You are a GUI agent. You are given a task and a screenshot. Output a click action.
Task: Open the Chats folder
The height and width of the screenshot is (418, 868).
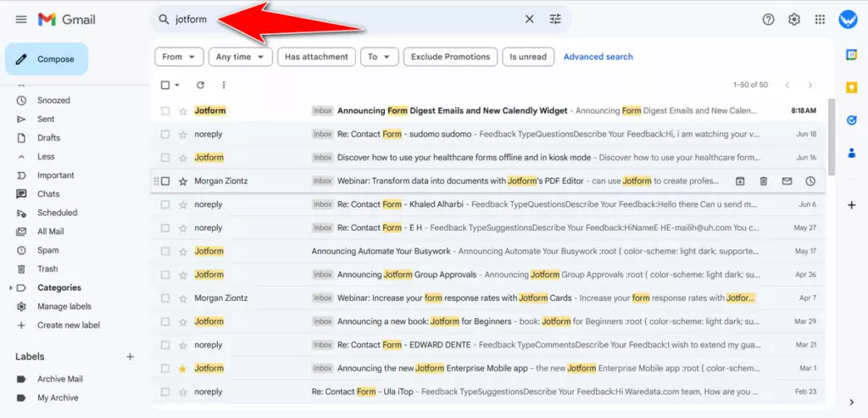48,194
